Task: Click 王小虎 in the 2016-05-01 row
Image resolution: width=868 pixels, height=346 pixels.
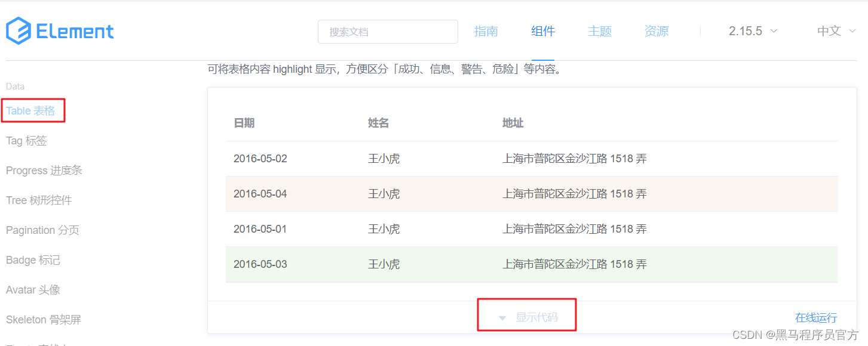Action: 384,229
